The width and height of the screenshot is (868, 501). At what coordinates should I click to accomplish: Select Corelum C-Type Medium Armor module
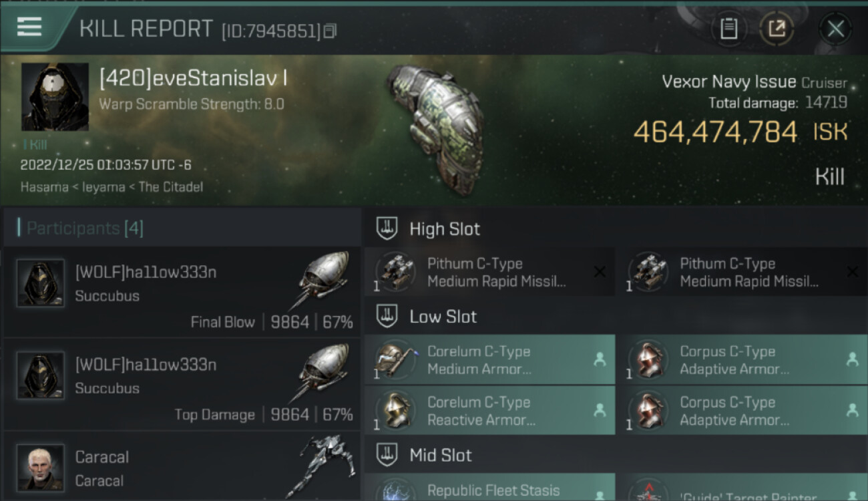(x=489, y=359)
